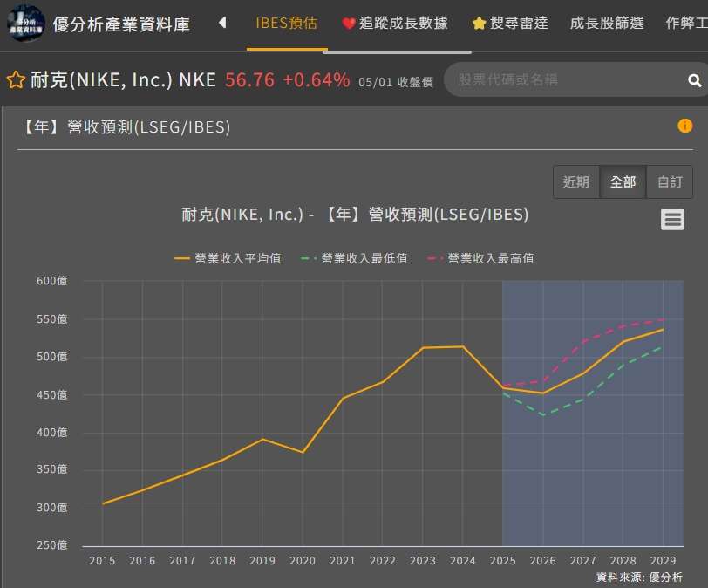Click the 2024 x-axis label
This screenshot has height=588, width=708.
pyautogui.click(x=463, y=560)
